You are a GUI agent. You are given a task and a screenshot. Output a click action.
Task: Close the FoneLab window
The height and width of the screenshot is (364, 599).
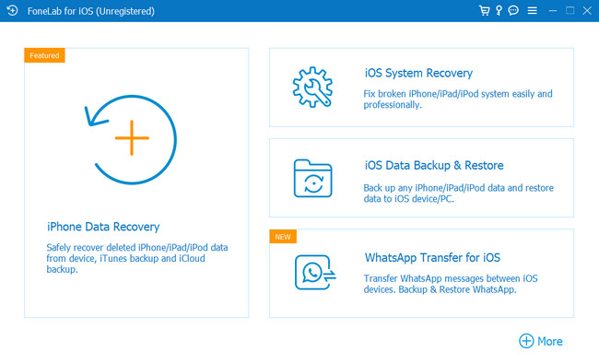coord(587,11)
